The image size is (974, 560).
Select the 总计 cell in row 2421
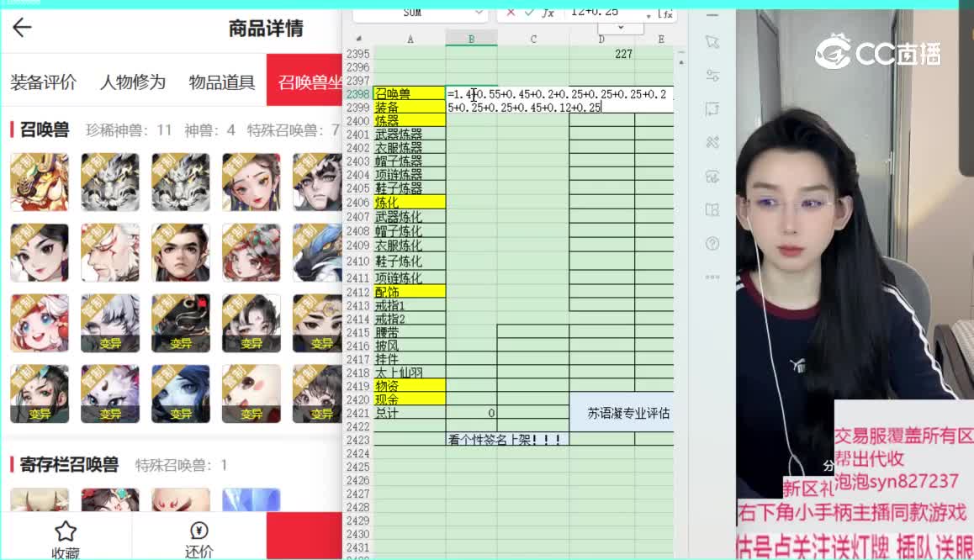[410, 413]
